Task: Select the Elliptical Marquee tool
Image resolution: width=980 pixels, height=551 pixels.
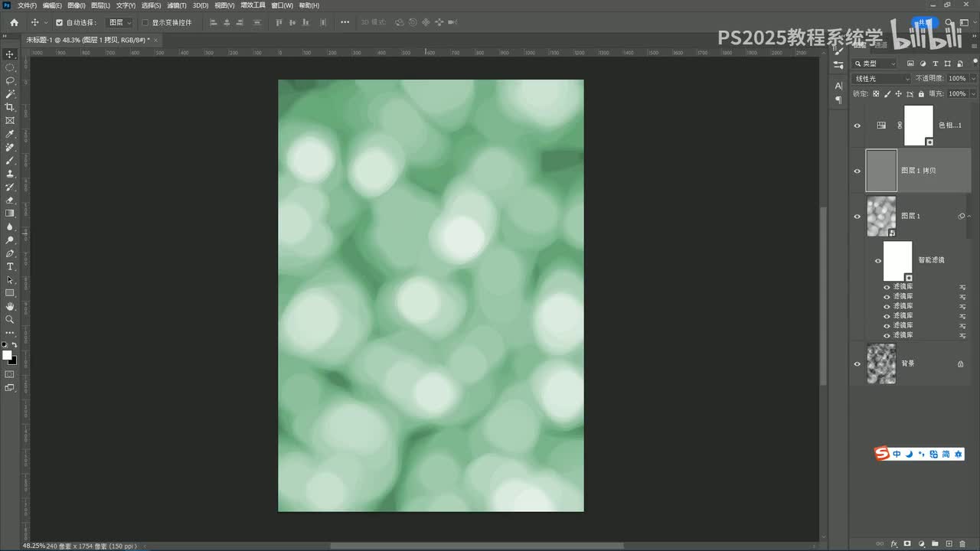Action: (x=10, y=67)
